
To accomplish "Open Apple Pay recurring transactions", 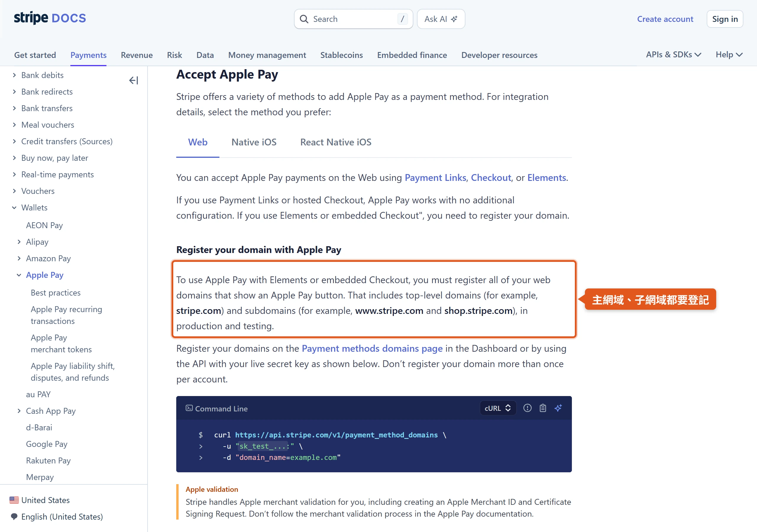I will [x=67, y=315].
